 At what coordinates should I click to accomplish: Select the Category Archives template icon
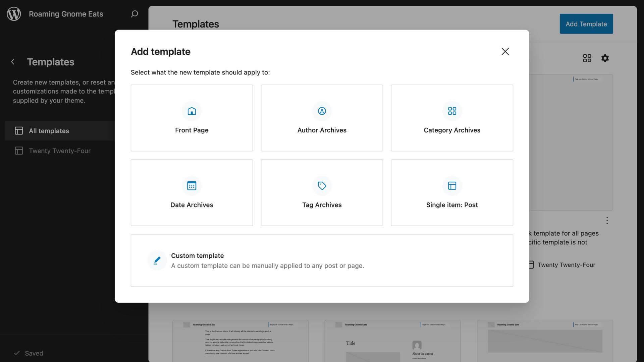click(x=452, y=111)
